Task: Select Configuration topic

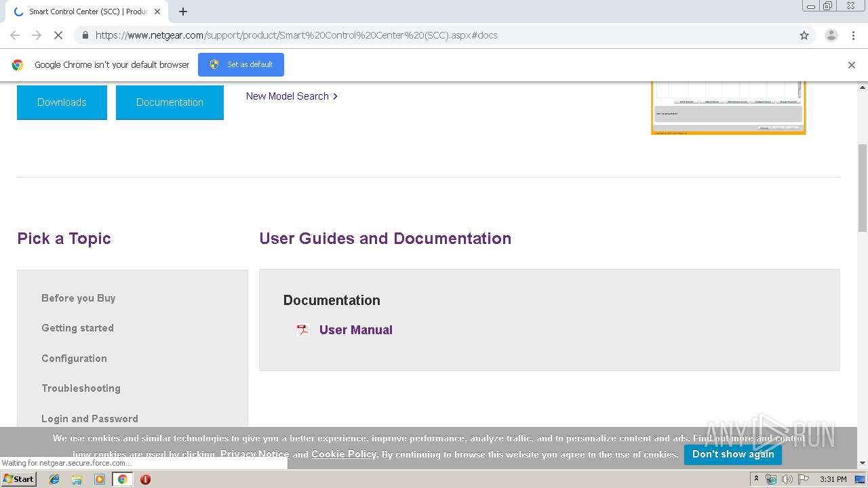Action: [x=74, y=359]
